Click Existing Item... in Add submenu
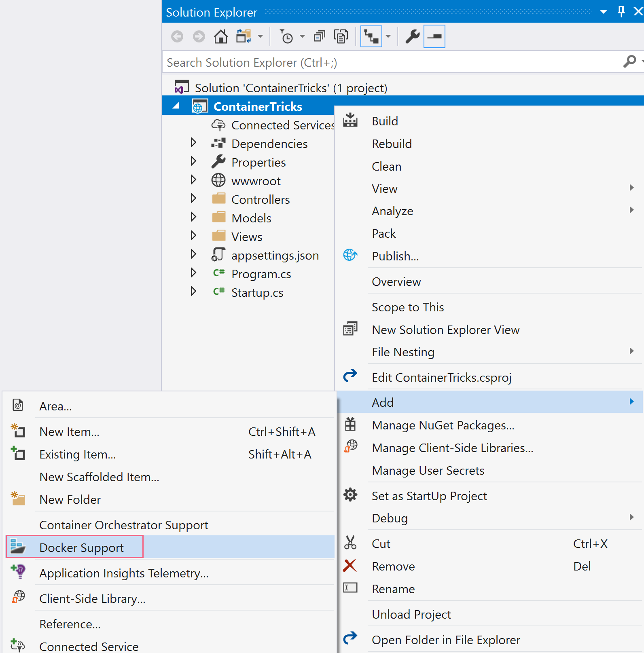This screenshot has width=644, height=653. 170,454
